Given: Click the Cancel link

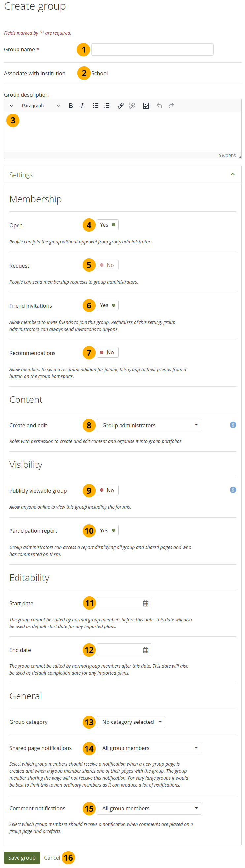Looking at the screenshot, I should click(52, 858).
